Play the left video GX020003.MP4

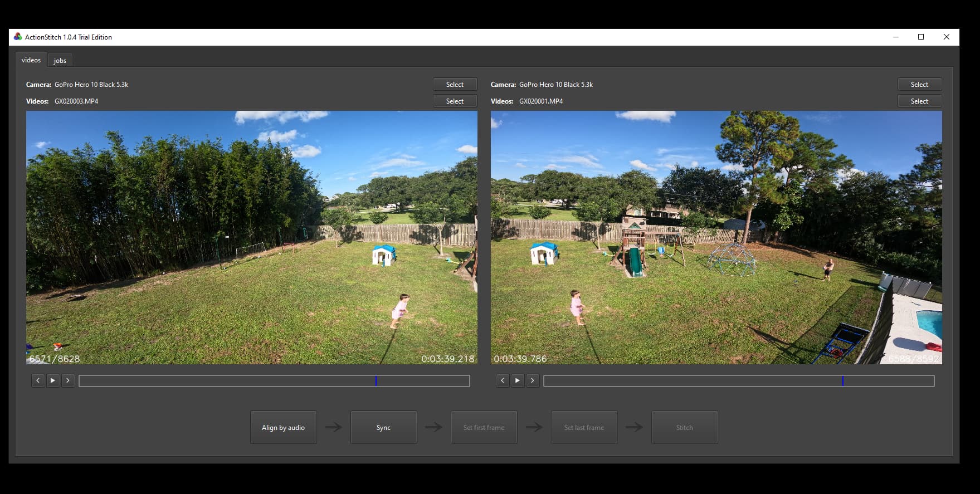(53, 380)
